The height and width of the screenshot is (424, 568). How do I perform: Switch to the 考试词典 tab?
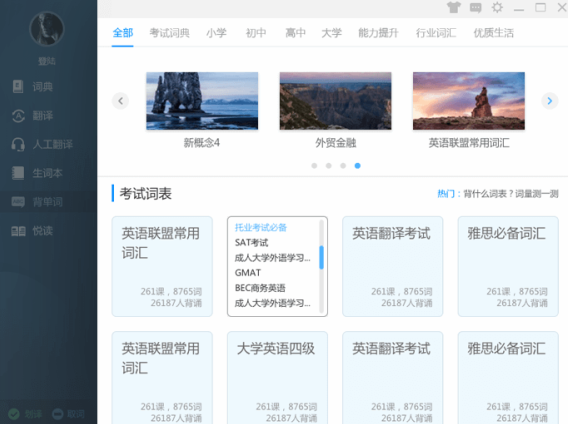(170, 33)
